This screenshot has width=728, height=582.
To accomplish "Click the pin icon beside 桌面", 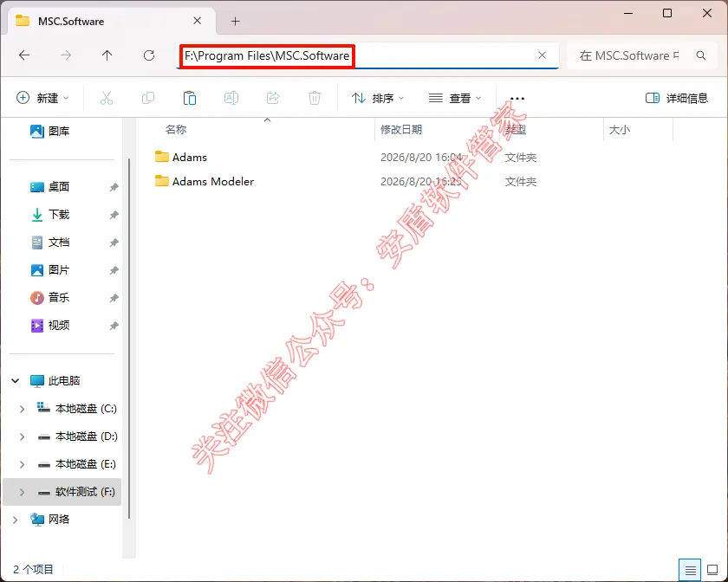I will coord(114,187).
